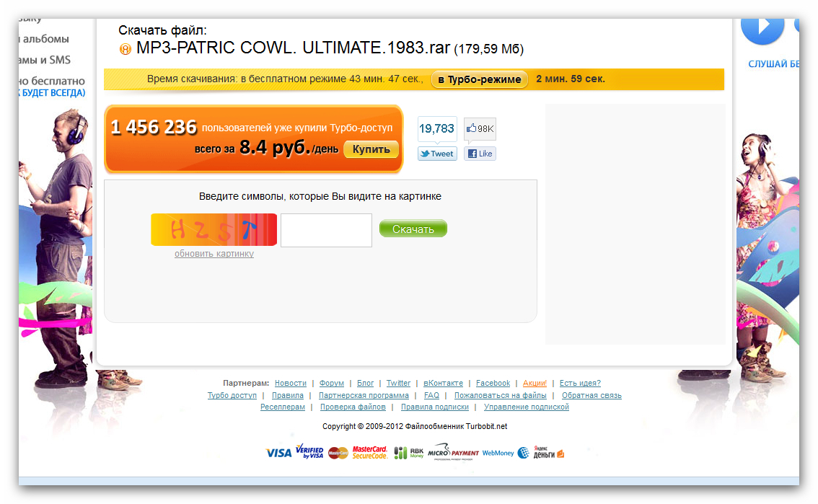Click the Copyright 2009-2012 Turbobit.net text
This screenshot has height=504, width=818.
click(x=415, y=426)
